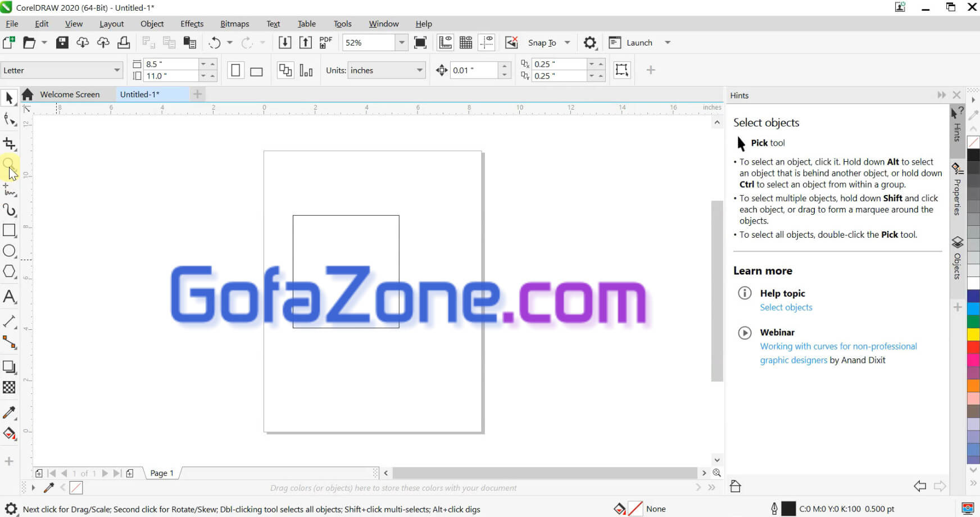
Task: Activate the Crop tool
Action: [x=10, y=144]
